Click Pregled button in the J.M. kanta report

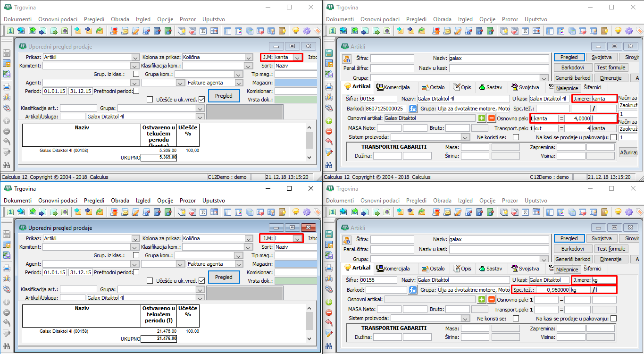click(224, 96)
